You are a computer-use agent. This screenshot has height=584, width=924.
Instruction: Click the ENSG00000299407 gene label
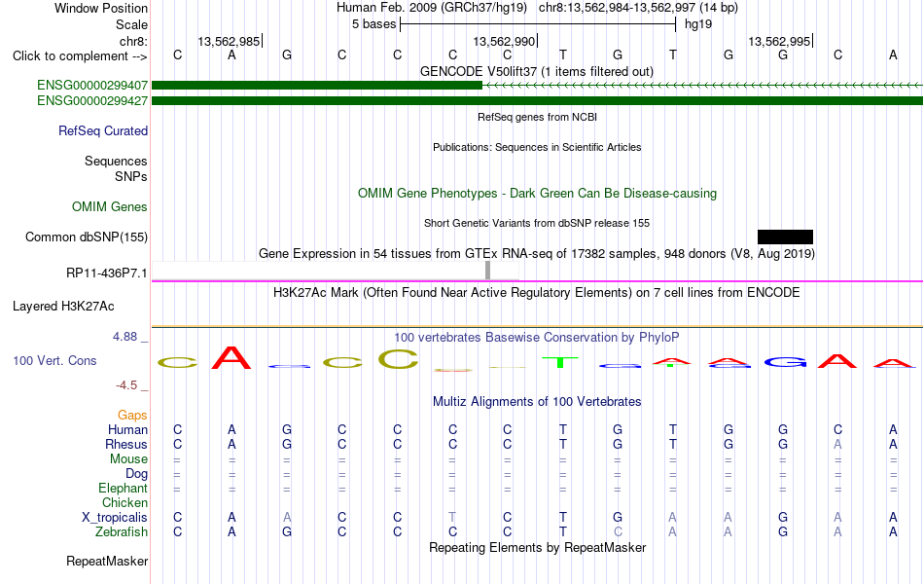pyautogui.click(x=92, y=85)
